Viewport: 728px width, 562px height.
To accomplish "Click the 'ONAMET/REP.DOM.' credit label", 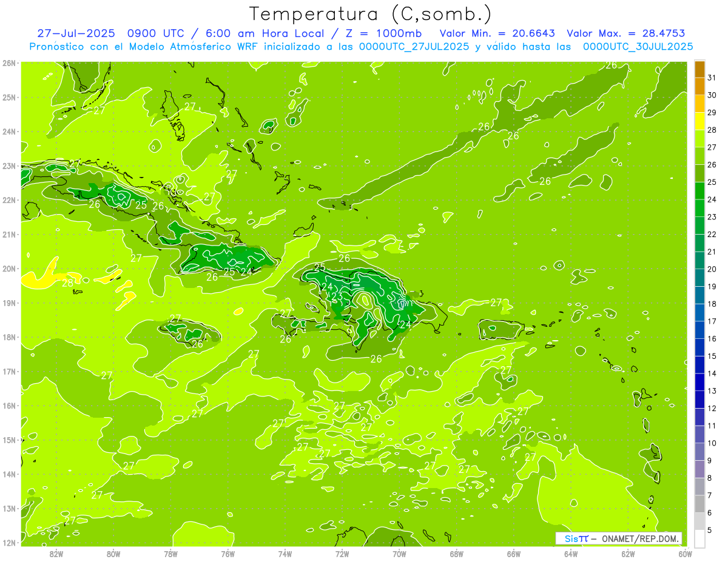I will click(639, 538).
